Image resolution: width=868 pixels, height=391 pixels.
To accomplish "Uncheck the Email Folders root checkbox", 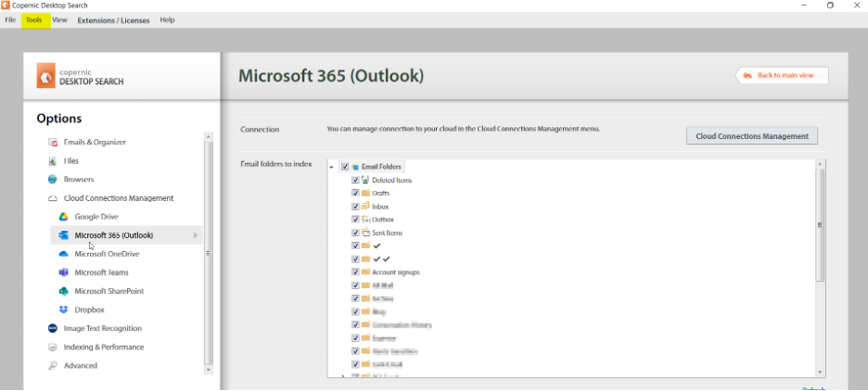I will click(x=345, y=167).
